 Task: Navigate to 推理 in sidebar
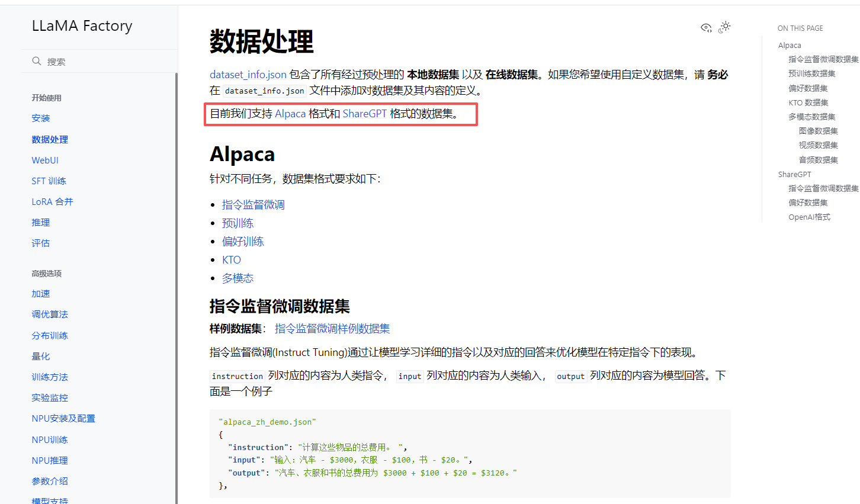(x=41, y=222)
